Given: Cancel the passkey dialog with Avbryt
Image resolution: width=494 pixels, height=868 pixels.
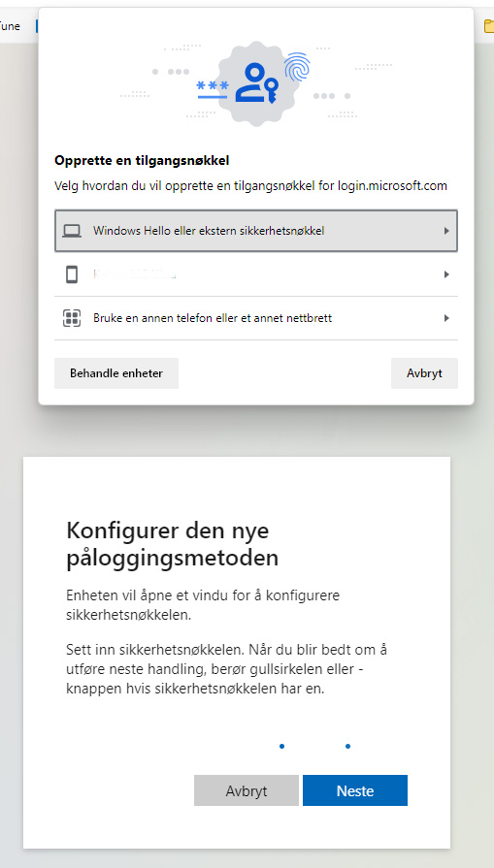Looking at the screenshot, I should tap(424, 373).
